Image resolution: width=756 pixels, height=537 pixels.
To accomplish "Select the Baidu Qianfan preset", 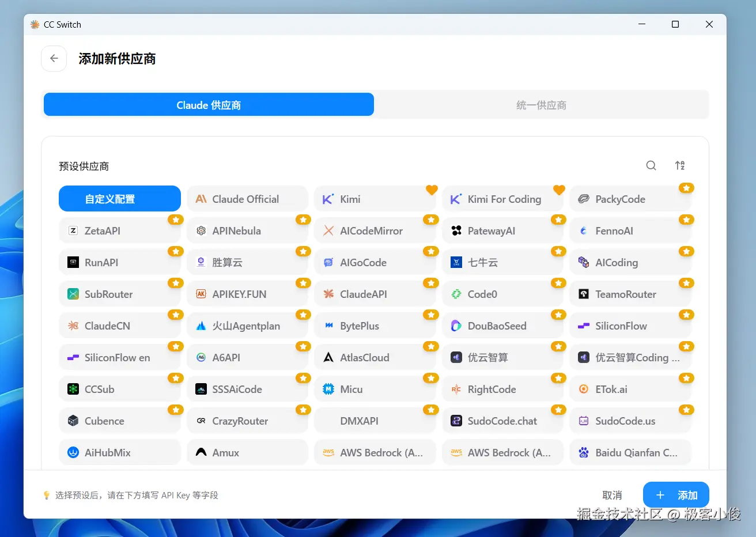I will [x=630, y=452].
